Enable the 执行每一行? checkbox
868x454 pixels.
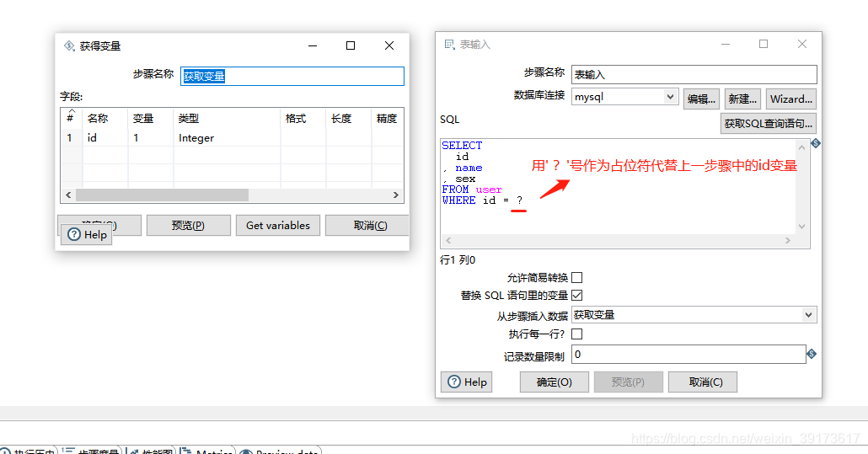(576, 334)
